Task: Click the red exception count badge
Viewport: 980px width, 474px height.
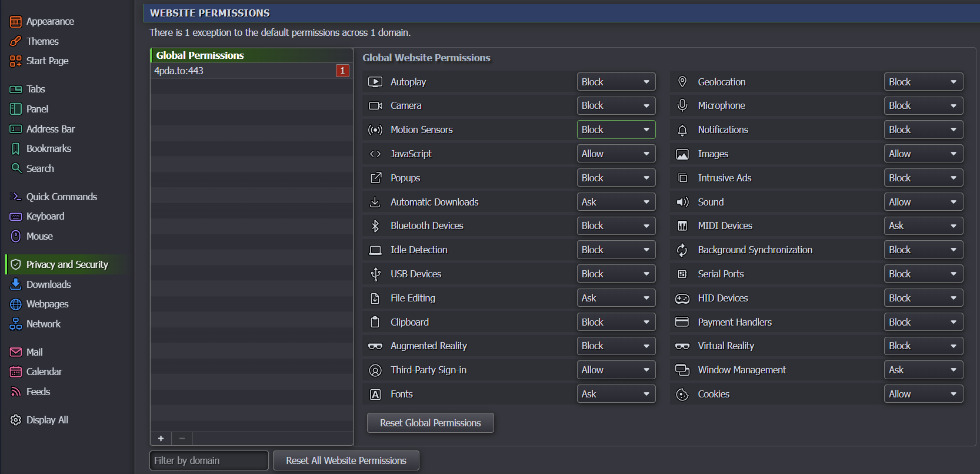Action: click(x=342, y=71)
